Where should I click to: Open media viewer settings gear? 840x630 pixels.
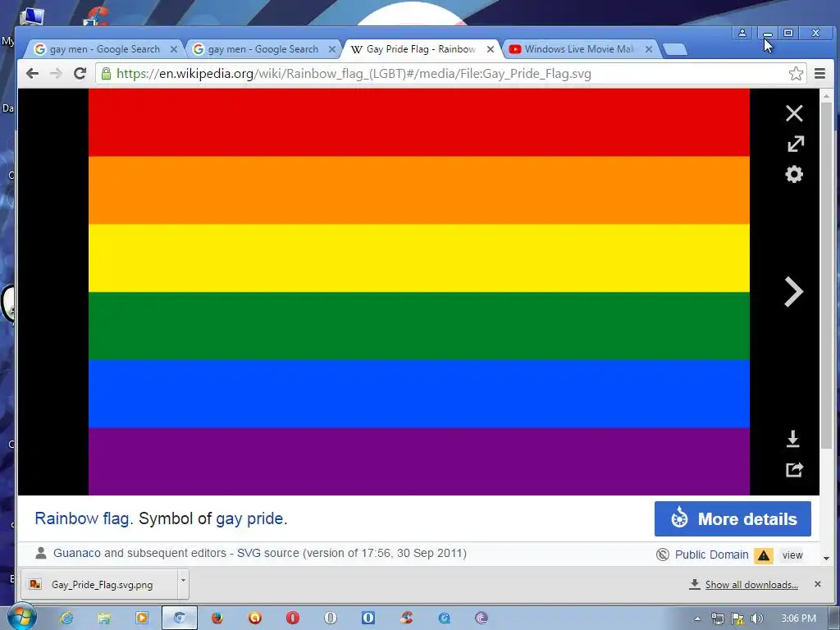tap(794, 174)
